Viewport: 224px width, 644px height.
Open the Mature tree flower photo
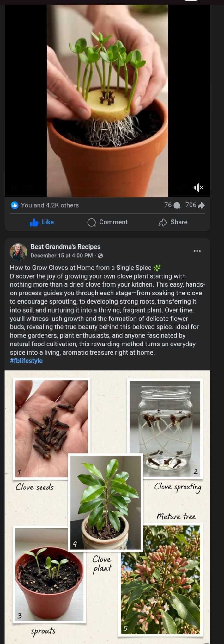(160, 579)
